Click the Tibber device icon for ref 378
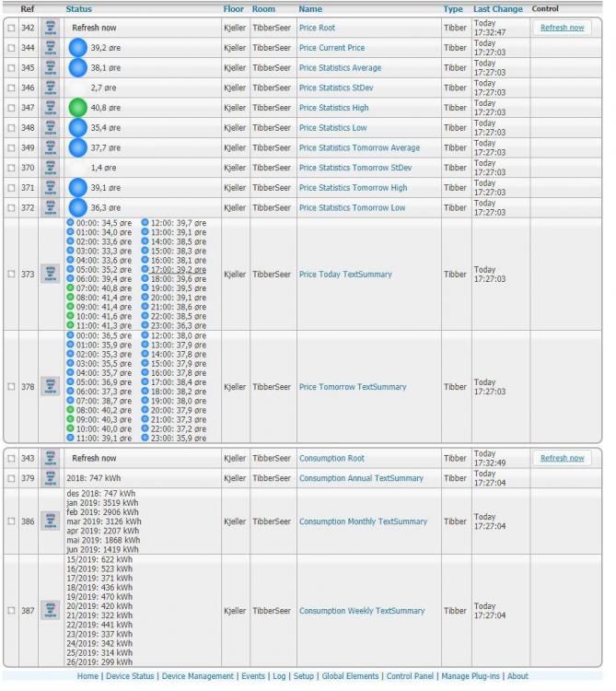616x691 pixels. tap(51, 386)
